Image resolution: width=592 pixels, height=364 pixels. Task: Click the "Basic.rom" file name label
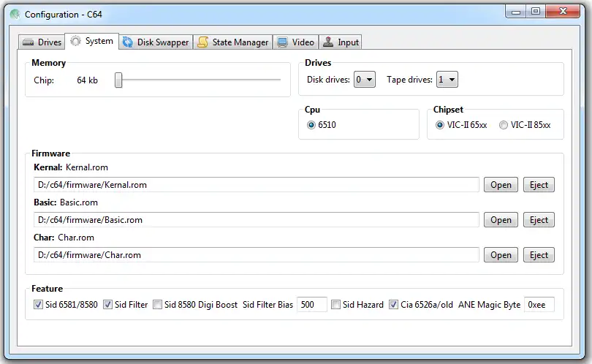[x=79, y=202]
